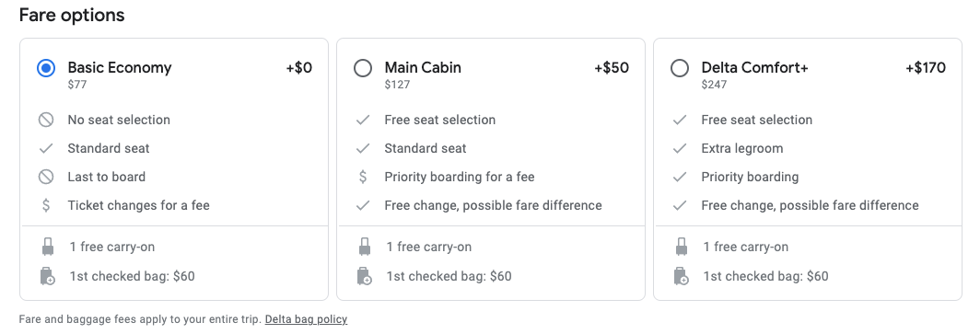Click checked bag icon in Delta Comfort+ card
Screen dimensions: 980x334
pyautogui.click(x=682, y=276)
